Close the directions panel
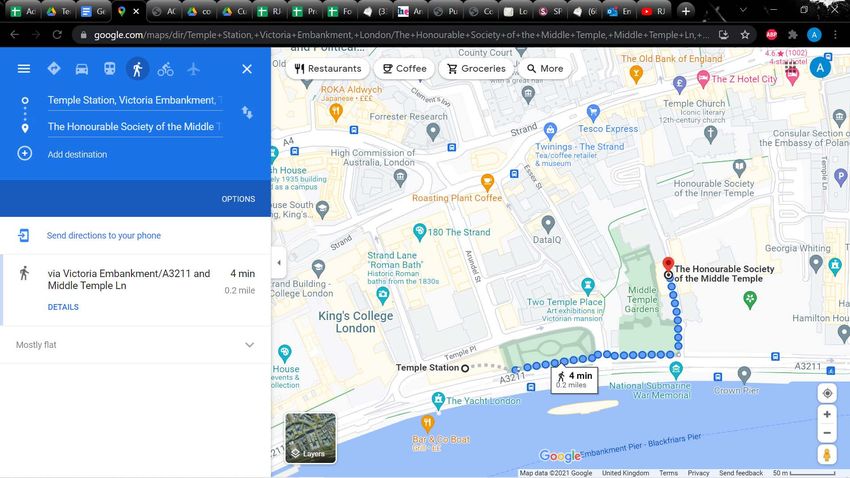 (x=247, y=69)
